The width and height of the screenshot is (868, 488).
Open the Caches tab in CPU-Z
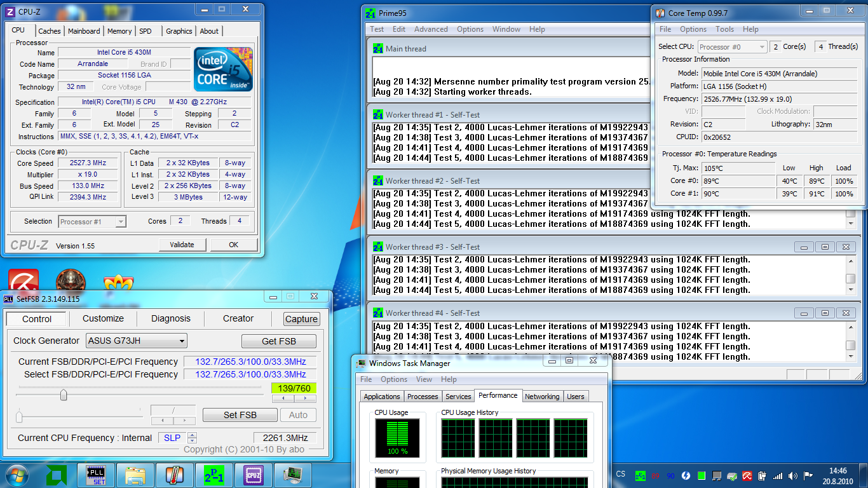pos(49,31)
